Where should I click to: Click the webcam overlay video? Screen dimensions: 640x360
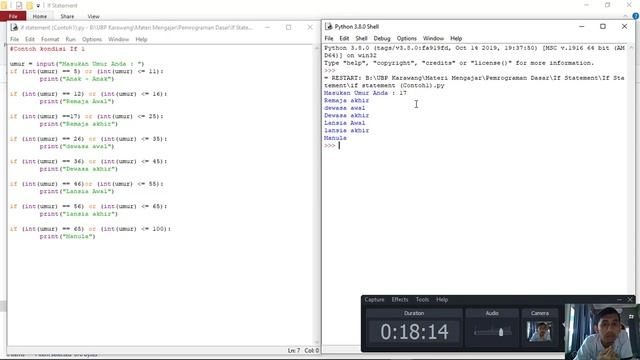pos(602,331)
